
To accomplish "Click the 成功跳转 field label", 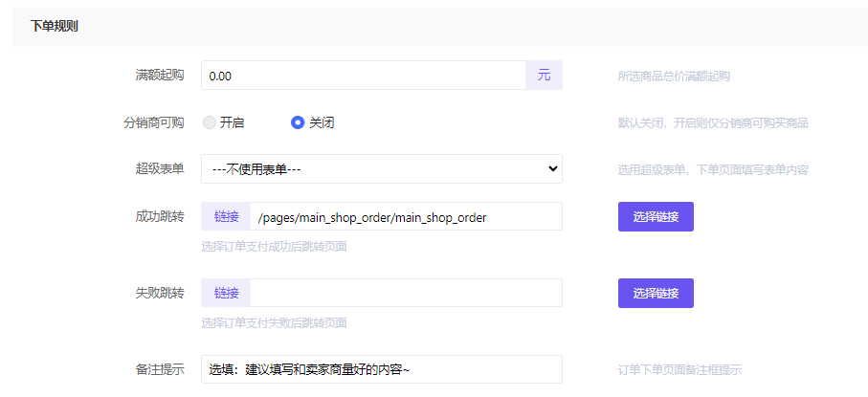I will tap(160, 216).
